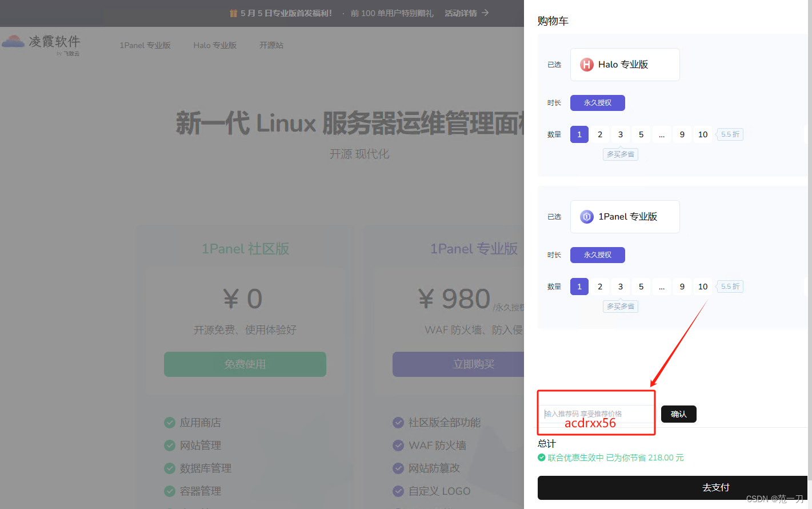The width and height of the screenshot is (812, 509).
Task: Click the 购物车 cart title
Action: (553, 21)
